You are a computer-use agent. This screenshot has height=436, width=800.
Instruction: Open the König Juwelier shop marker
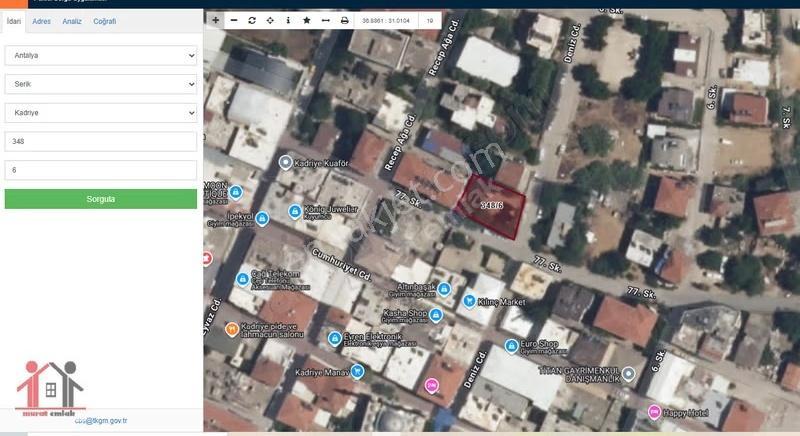[x=294, y=211]
